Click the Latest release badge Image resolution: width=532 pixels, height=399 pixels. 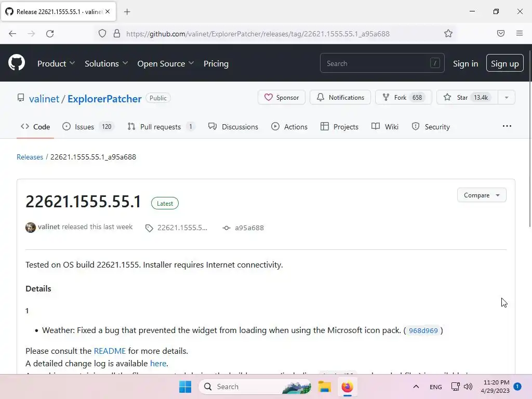(165, 203)
